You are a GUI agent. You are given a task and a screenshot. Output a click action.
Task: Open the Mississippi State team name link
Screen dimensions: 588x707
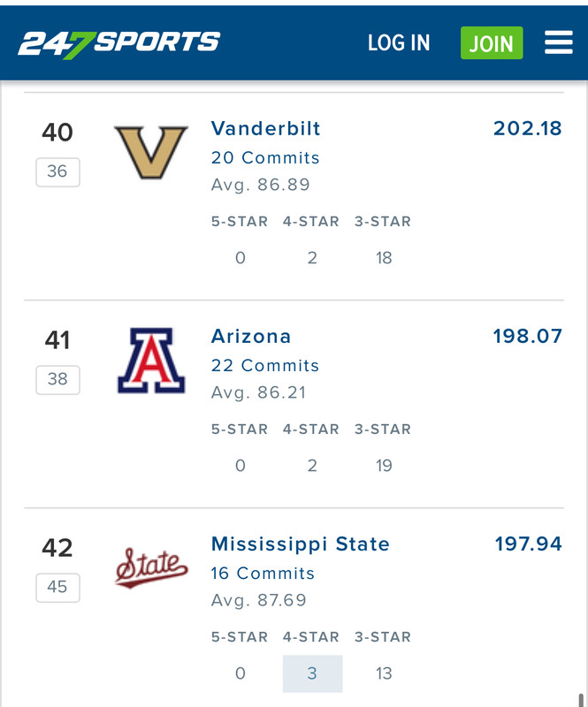tap(301, 544)
